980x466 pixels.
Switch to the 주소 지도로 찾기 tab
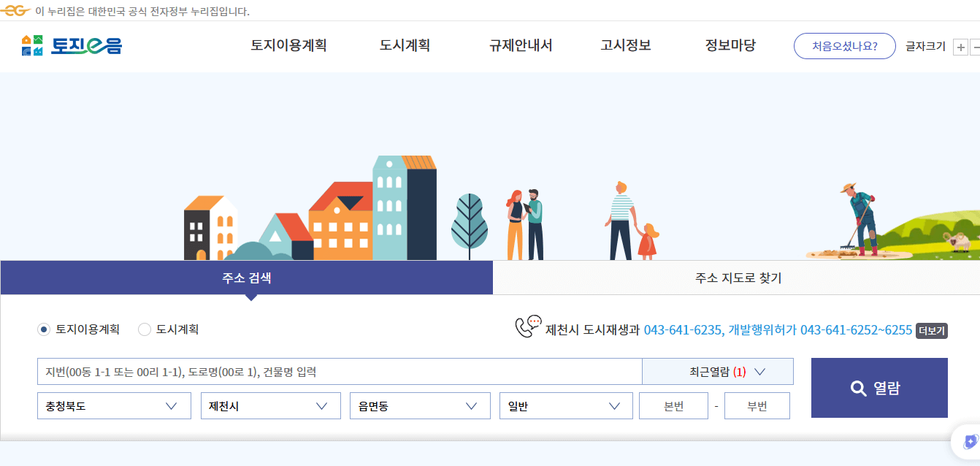pyautogui.click(x=736, y=278)
